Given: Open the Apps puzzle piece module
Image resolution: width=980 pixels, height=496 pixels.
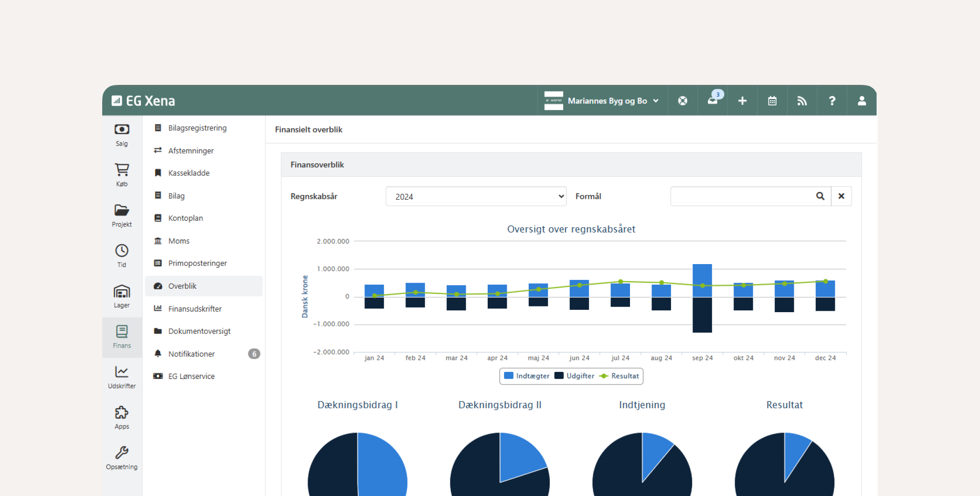Looking at the screenshot, I should click(x=122, y=418).
